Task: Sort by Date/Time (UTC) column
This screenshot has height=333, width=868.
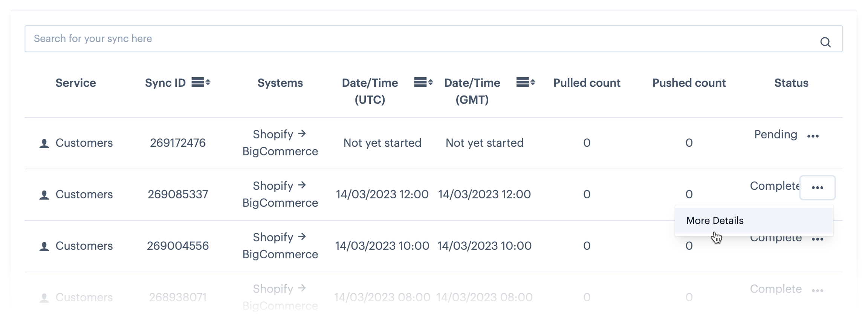Action: [x=423, y=82]
